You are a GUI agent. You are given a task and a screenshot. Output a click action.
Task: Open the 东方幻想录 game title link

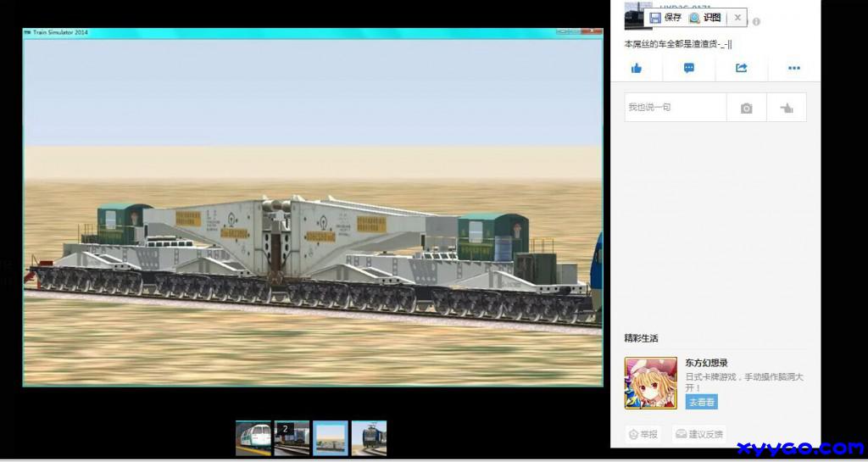(706, 363)
